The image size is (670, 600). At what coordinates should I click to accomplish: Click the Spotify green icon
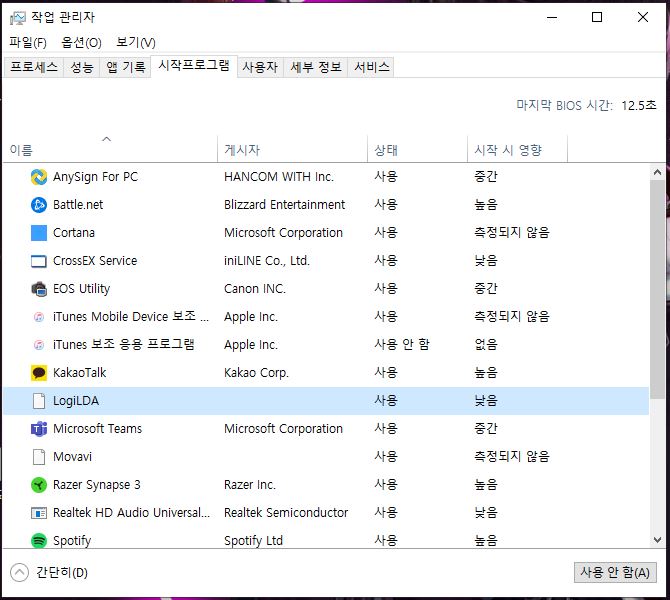39,541
